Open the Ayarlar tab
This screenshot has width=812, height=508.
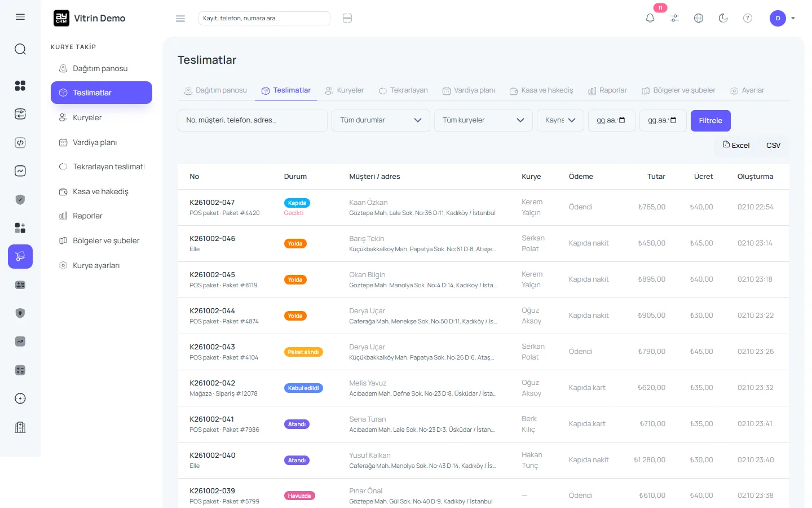(747, 90)
